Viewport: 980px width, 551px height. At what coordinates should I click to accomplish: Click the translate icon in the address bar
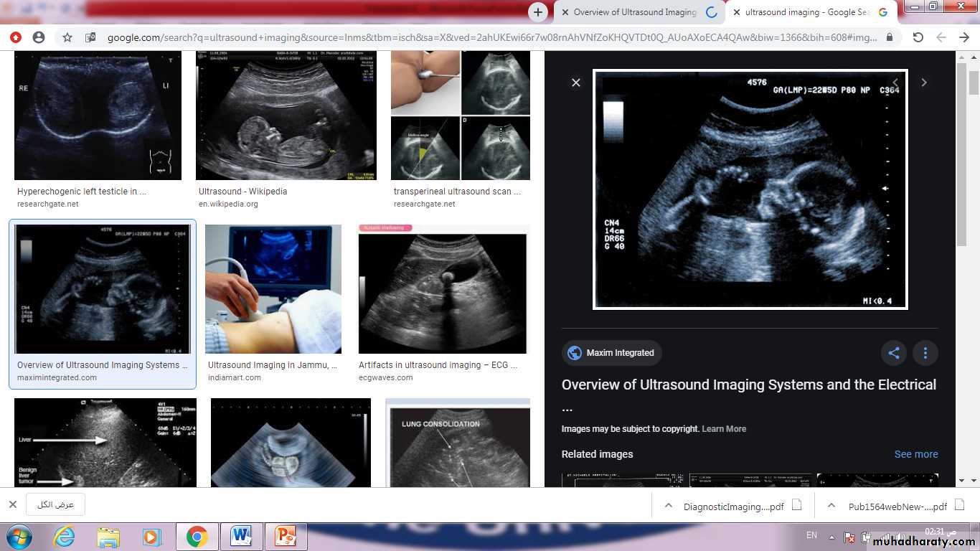point(90,37)
